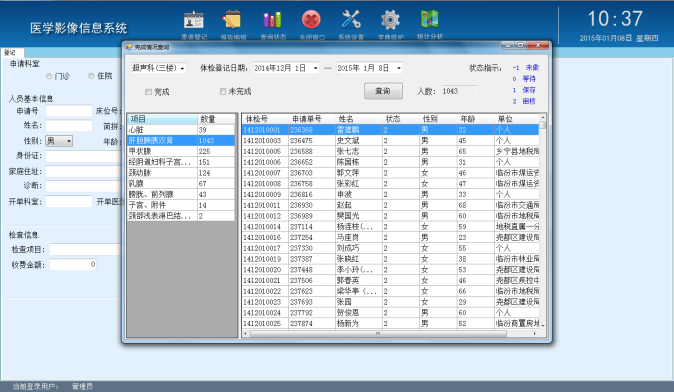
Task: Select the 甲状腺 row with 225
Action: [181, 151]
